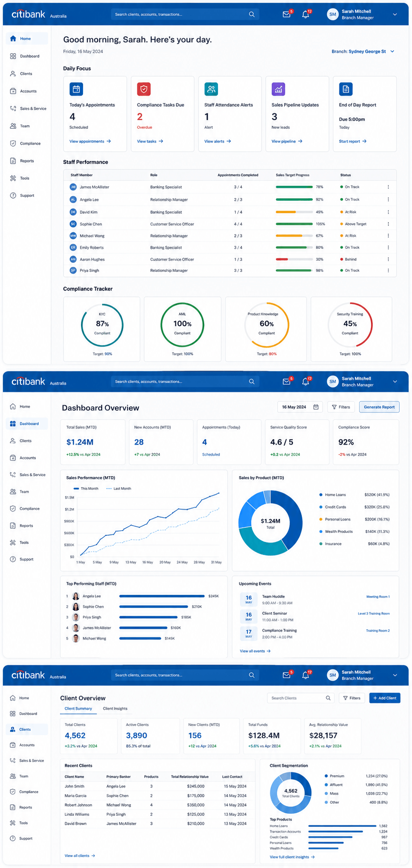Click the Security Training 45% compliance ring
The height and width of the screenshot is (868, 412).
pyautogui.click(x=350, y=325)
